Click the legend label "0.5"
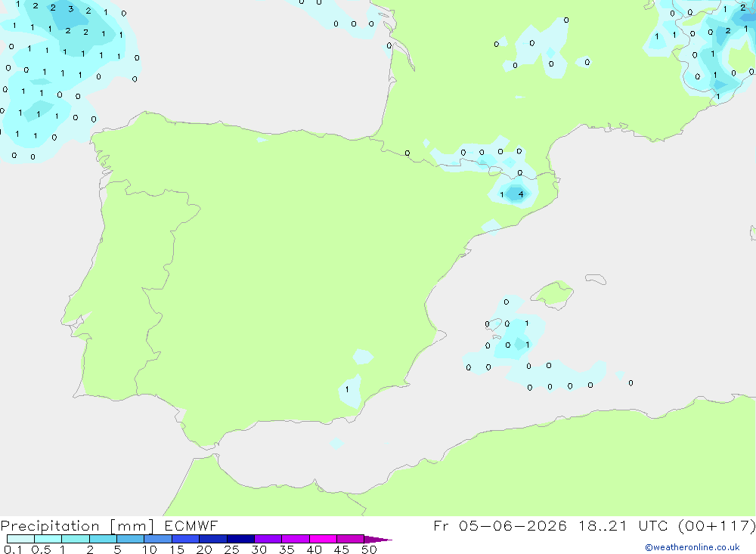 [x=41, y=549]
